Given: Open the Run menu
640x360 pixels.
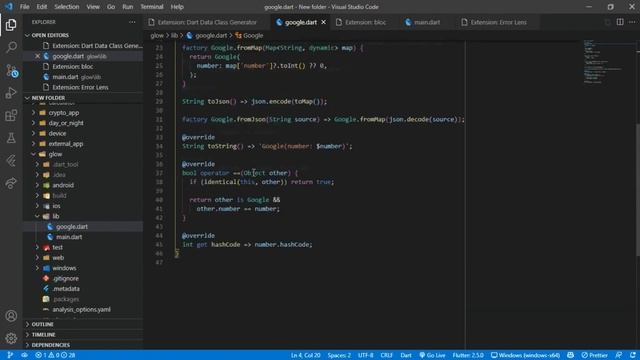Looking at the screenshot, I should coord(127,7).
